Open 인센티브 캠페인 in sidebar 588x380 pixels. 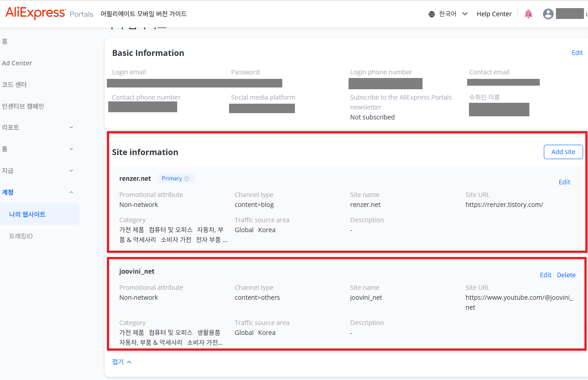pyautogui.click(x=23, y=106)
